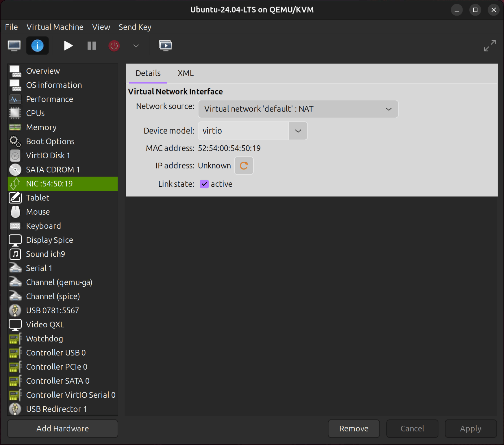The image size is (504, 445).
Task: Select VirtIO Disk 1 in the hardware list
Action: [x=48, y=155]
